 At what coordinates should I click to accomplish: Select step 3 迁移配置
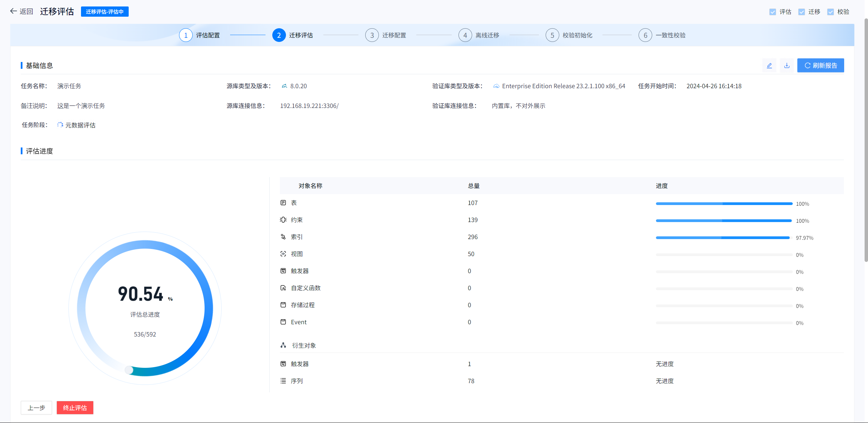tap(372, 35)
